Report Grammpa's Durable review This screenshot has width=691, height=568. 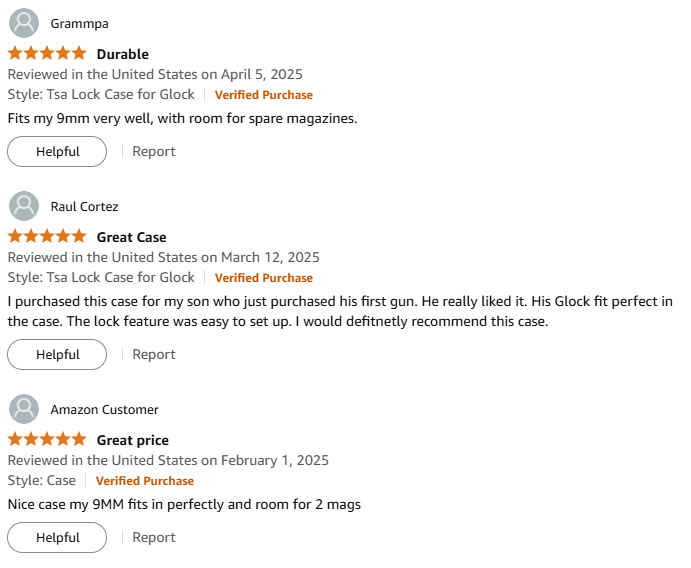(x=154, y=152)
